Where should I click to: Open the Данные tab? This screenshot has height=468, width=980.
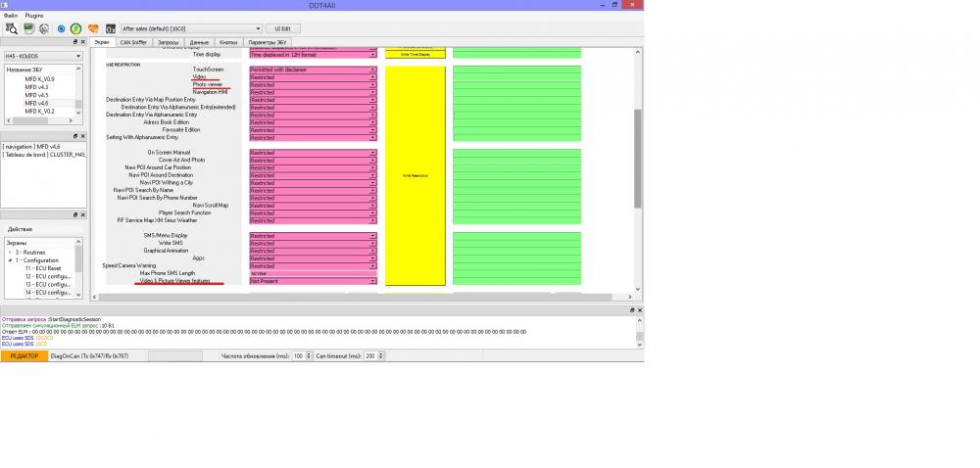click(x=199, y=42)
